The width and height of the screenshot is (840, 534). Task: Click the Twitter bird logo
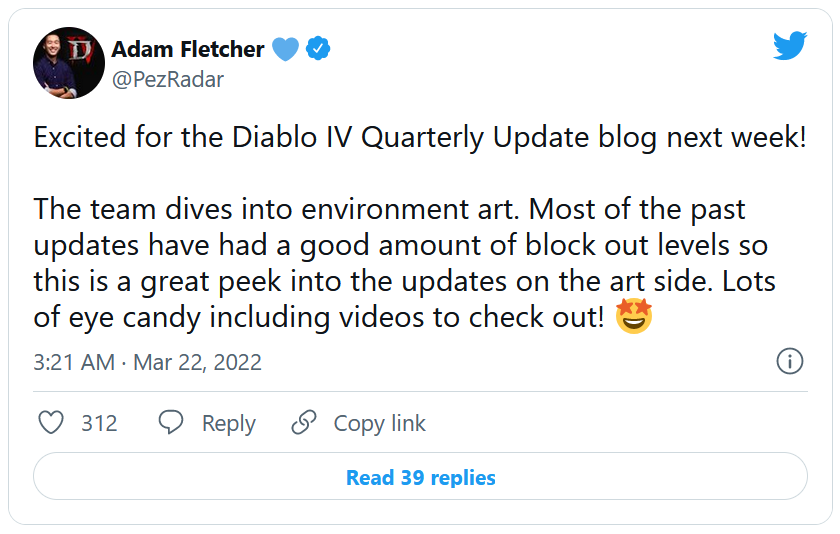coord(790,45)
